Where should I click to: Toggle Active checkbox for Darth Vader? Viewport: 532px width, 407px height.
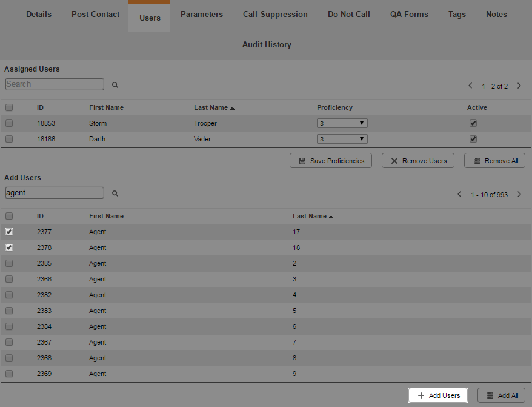coord(473,139)
